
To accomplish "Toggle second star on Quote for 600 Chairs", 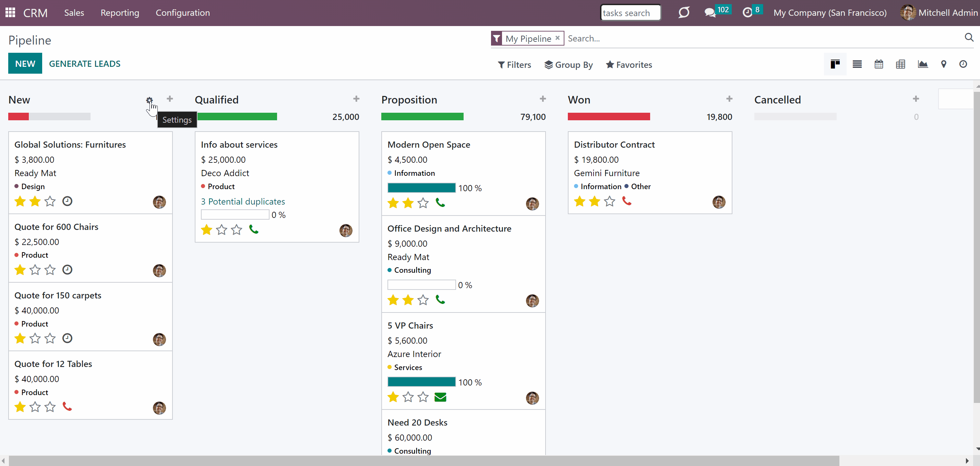I will [35, 270].
